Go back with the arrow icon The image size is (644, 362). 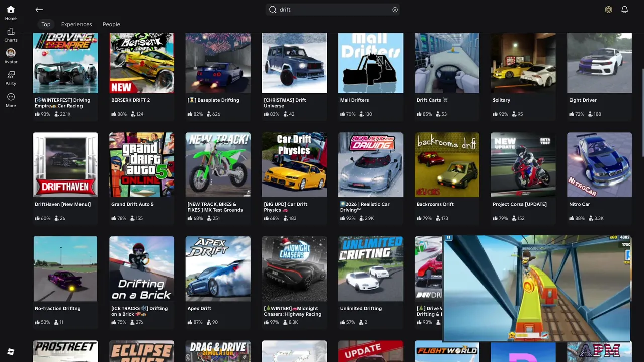coord(39,10)
